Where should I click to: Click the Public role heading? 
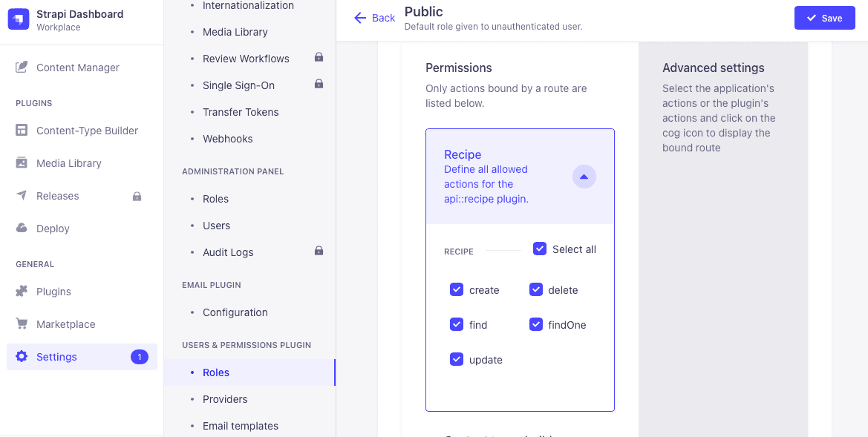(423, 11)
